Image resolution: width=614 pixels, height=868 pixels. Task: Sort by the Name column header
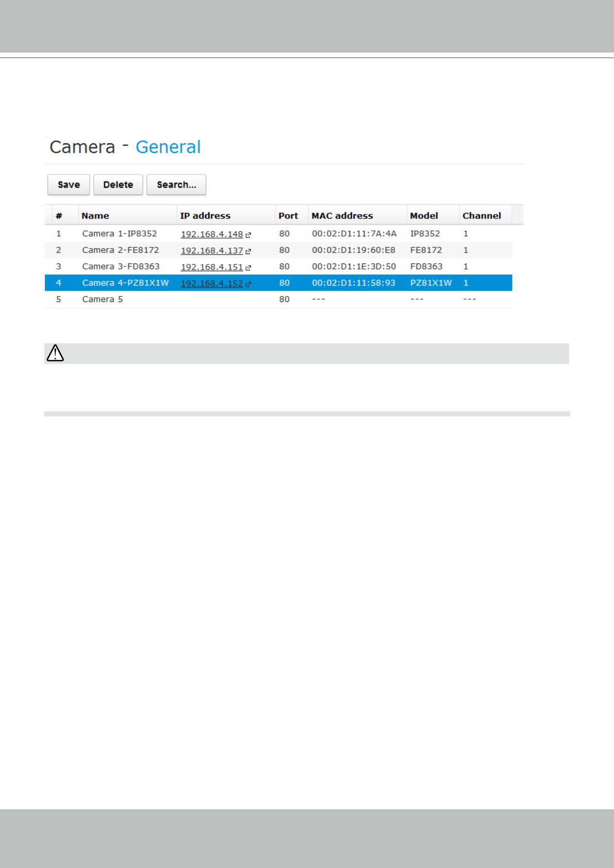[127, 215]
